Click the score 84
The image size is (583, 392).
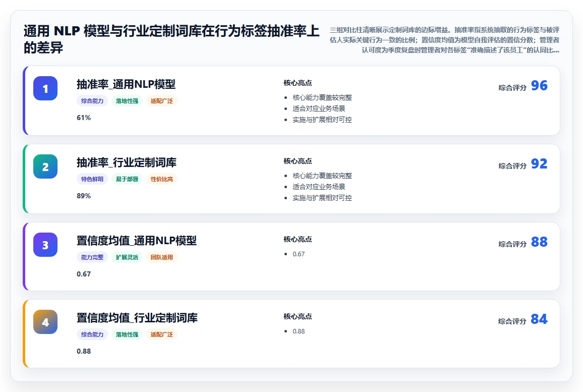point(539,319)
